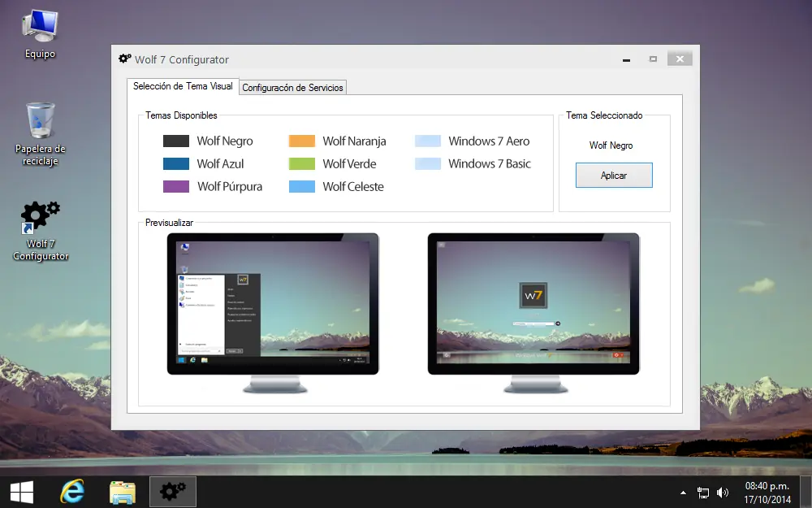Apply the selected theme with Aplicar
Image resolution: width=812 pixels, height=508 pixels.
coord(614,176)
